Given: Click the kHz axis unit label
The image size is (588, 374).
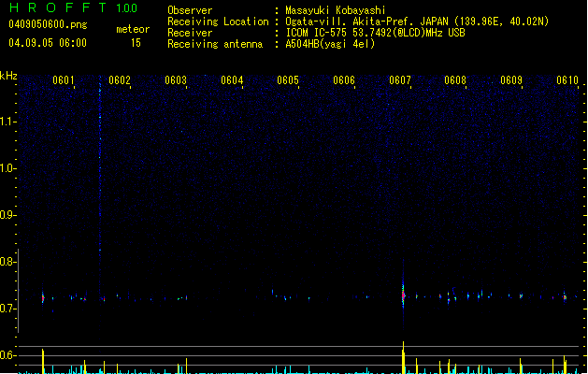Looking at the screenshot, I should point(8,76).
